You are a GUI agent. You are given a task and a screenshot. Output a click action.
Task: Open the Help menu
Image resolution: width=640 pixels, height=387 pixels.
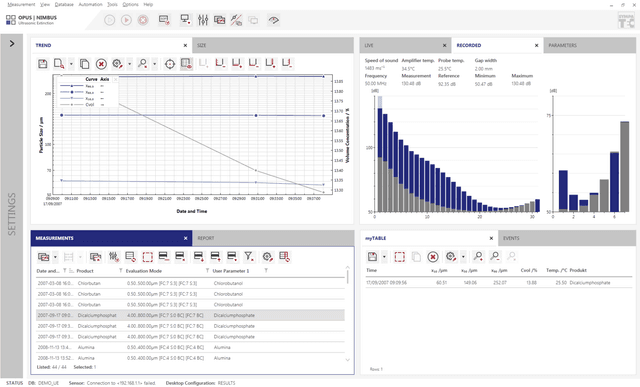click(148, 4)
